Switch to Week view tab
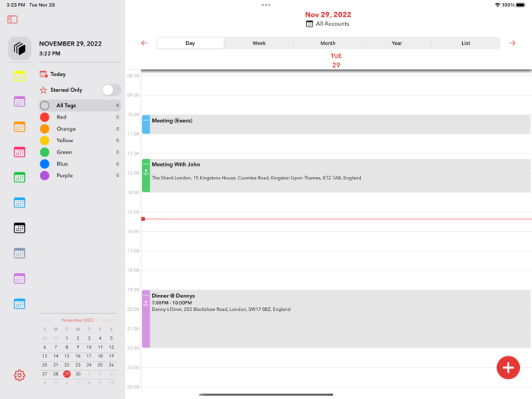The width and height of the screenshot is (532, 399). [x=259, y=43]
